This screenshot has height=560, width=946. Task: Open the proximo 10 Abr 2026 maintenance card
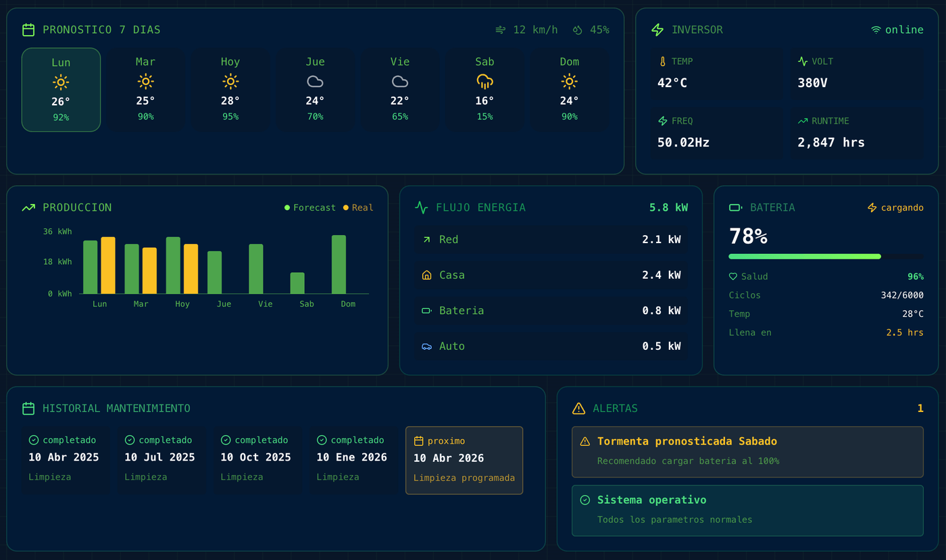464,460
